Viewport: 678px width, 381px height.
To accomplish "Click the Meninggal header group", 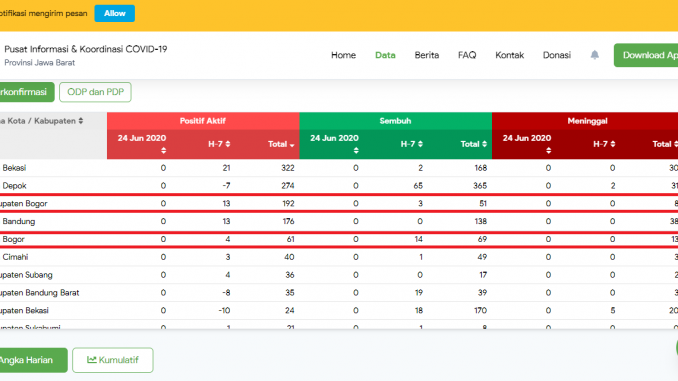I will tap(585, 121).
